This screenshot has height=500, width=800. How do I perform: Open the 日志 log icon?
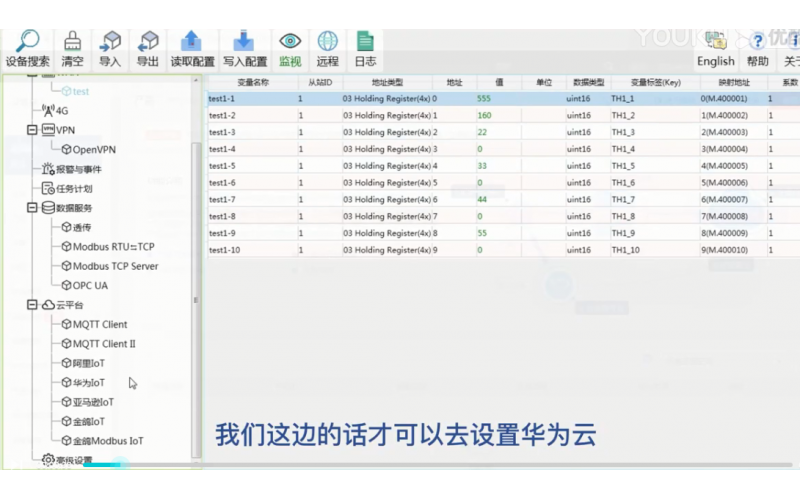tap(365, 42)
